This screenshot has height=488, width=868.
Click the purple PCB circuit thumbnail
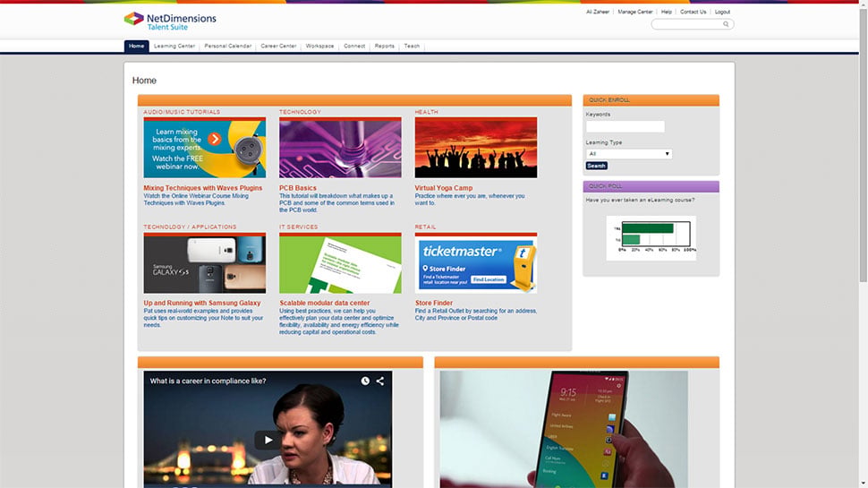340,148
